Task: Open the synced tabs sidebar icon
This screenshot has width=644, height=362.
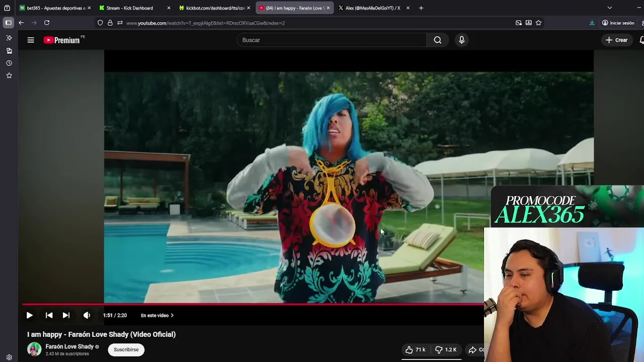Action: pyautogui.click(x=9, y=51)
